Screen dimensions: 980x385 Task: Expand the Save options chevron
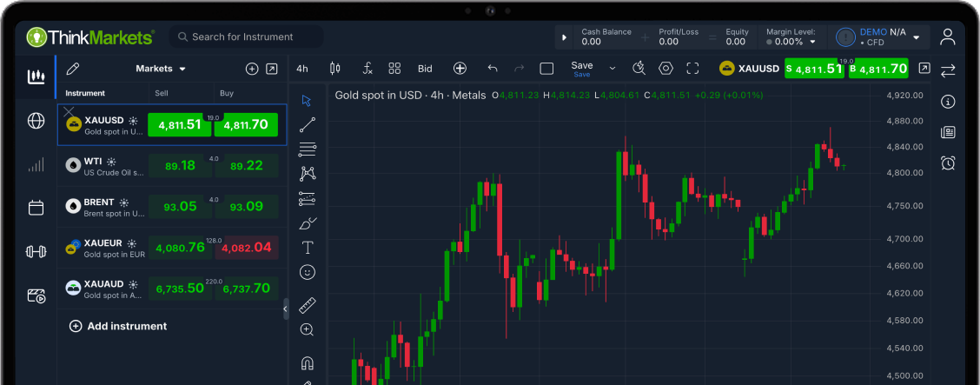pos(612,69)
